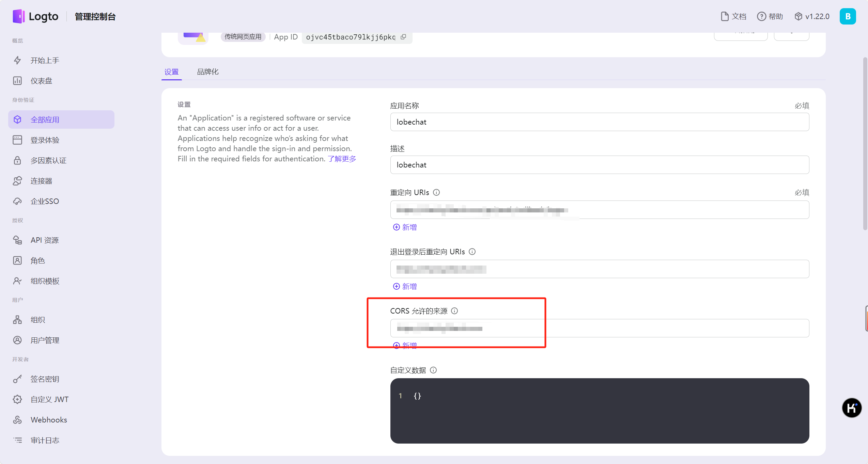Screen dimensions: 868x464
Task: Open the API 资源 icon
Action: click(x=17, y=240)
